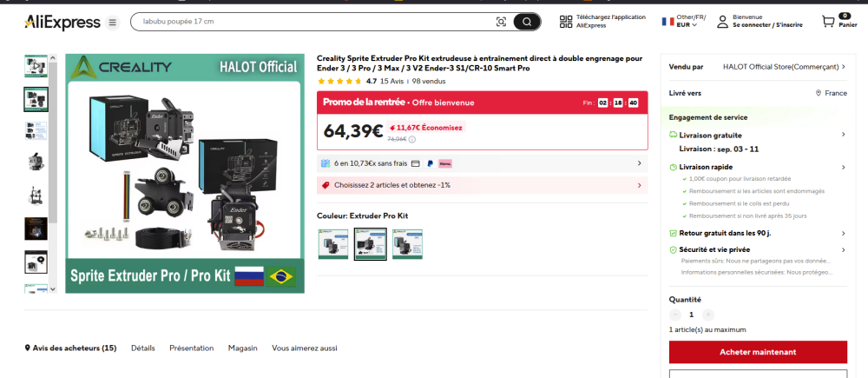Open the hamburger category menu

pos(112,23)
